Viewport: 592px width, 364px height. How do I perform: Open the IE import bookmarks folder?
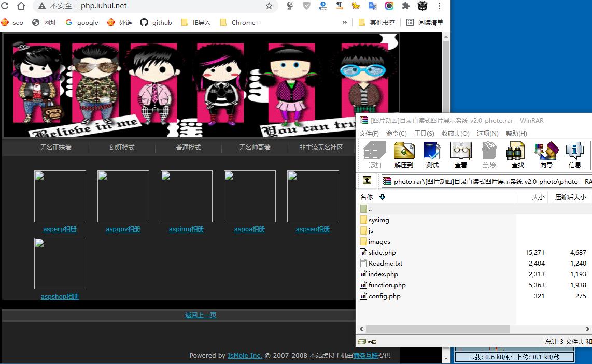tap(195, 23)
